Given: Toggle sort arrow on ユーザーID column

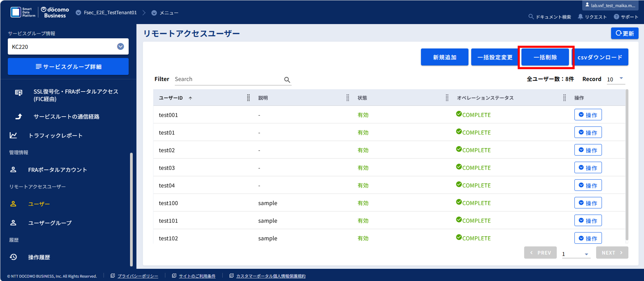Looking at the screenshot, I should pos(190,98).
